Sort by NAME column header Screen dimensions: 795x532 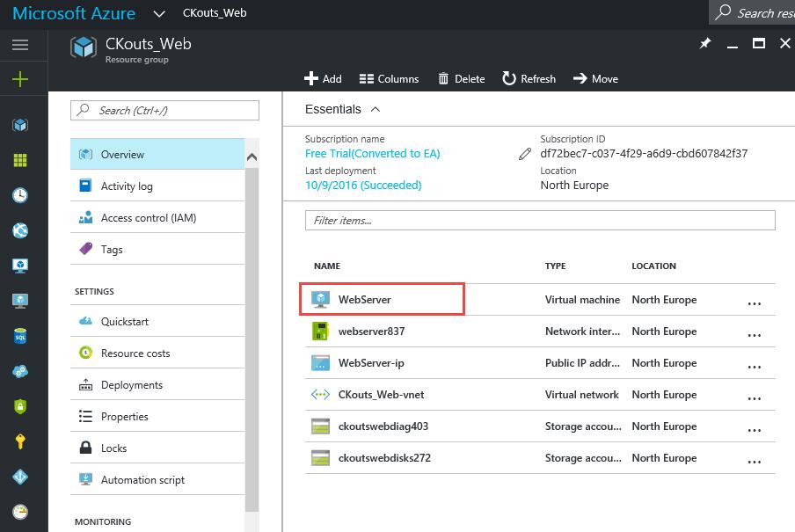tap(327, 266)
